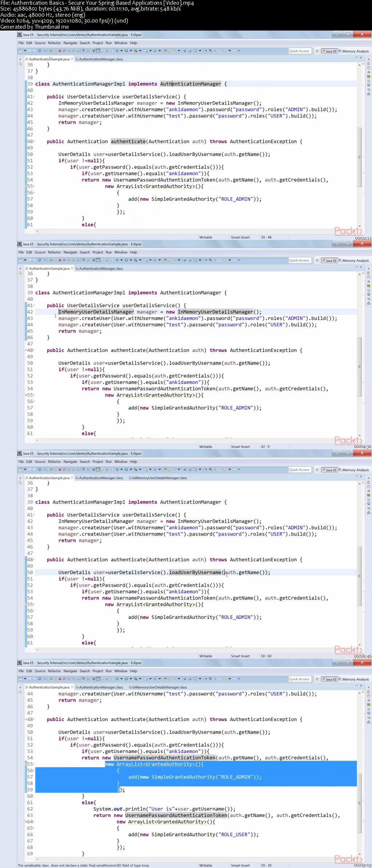Select InMemoryUserDetailsManager.class tab in 00:09:03 frame
The width and height of the screenshot is (372, 868).
pyautogui.click(x=158, y=687)
